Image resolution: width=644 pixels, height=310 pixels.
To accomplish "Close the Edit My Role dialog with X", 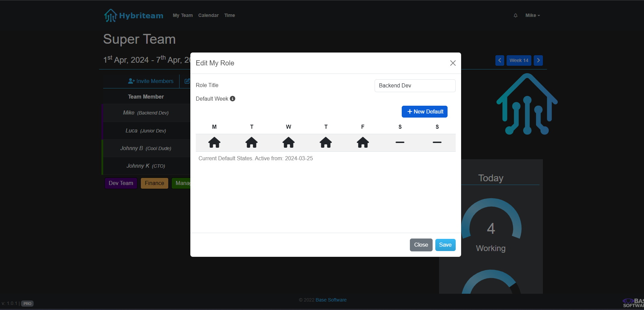I will 453,63.
